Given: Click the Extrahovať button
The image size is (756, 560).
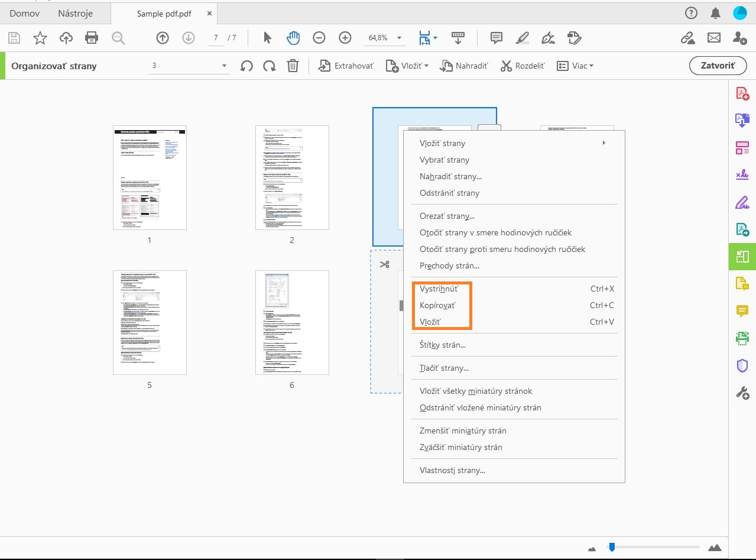Looking at the screenshot, I should tap(346, 66).
